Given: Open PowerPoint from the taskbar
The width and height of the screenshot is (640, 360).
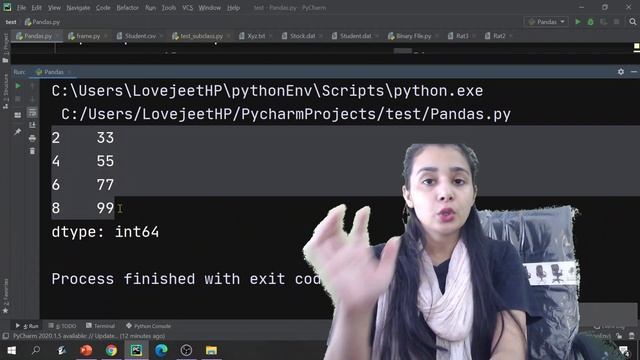Looking at the screenshot, I should tap(86, 350).
